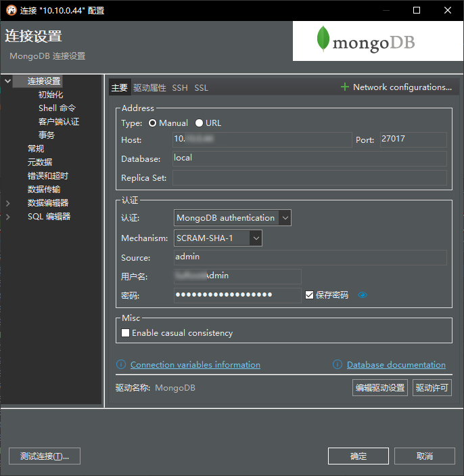Enable casual consistency checkbox

[x=126, y=332]
